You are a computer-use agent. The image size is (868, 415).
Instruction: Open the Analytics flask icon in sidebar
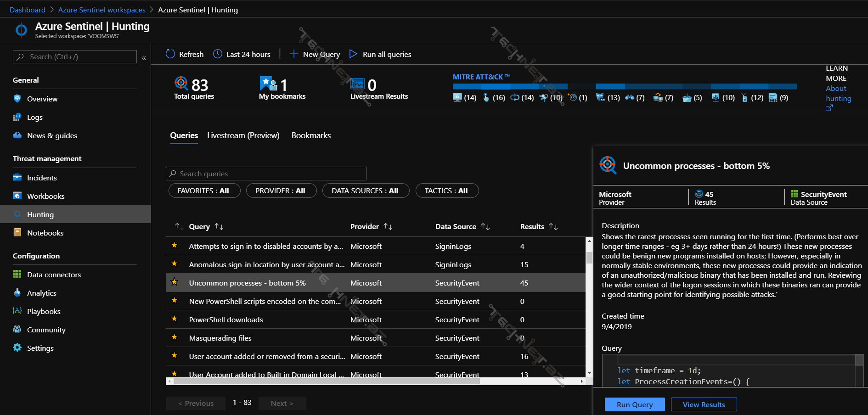[x=17, y=293]
